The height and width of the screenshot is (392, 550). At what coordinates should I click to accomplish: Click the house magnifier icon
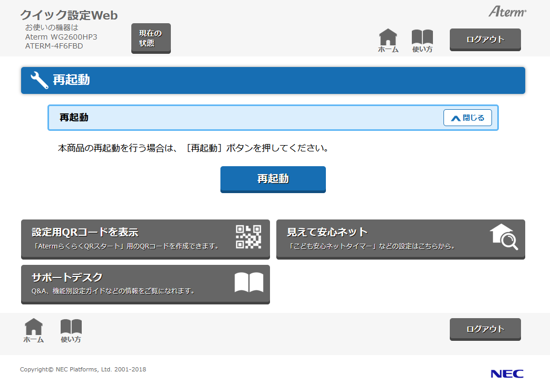click(x=504, y=237)
